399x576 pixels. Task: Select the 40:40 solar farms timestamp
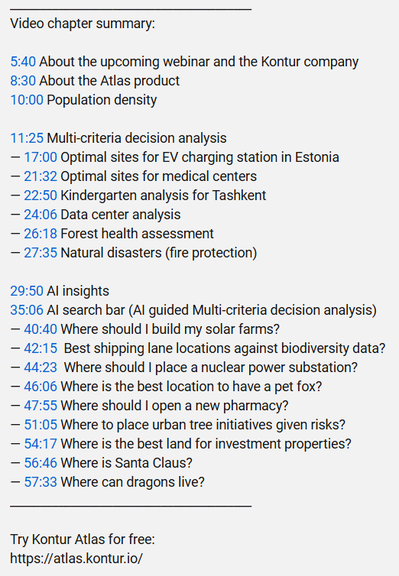click(x=40, y=329)
